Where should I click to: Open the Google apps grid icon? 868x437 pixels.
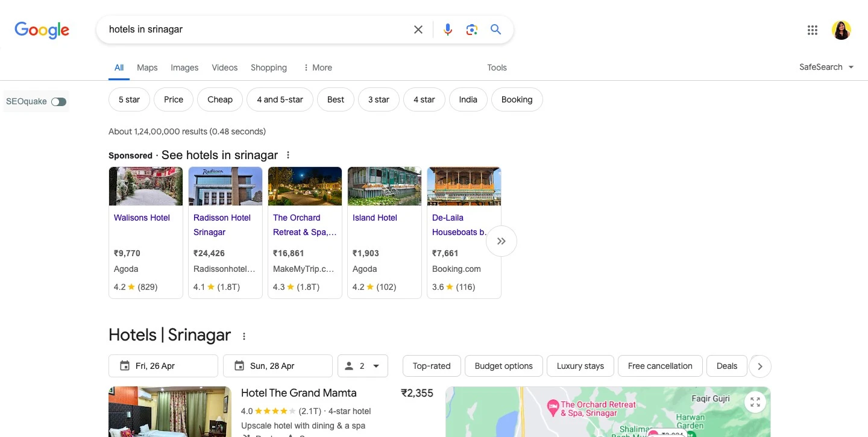tap(813, 30)
